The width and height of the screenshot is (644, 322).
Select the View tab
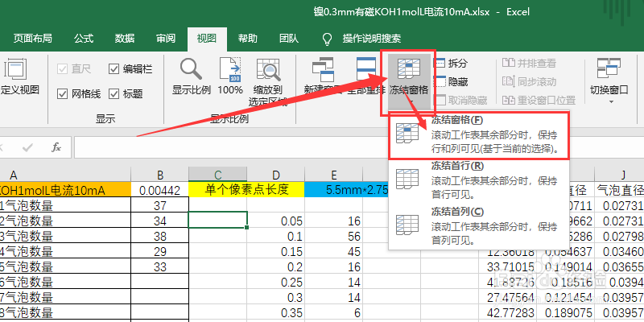207,39
